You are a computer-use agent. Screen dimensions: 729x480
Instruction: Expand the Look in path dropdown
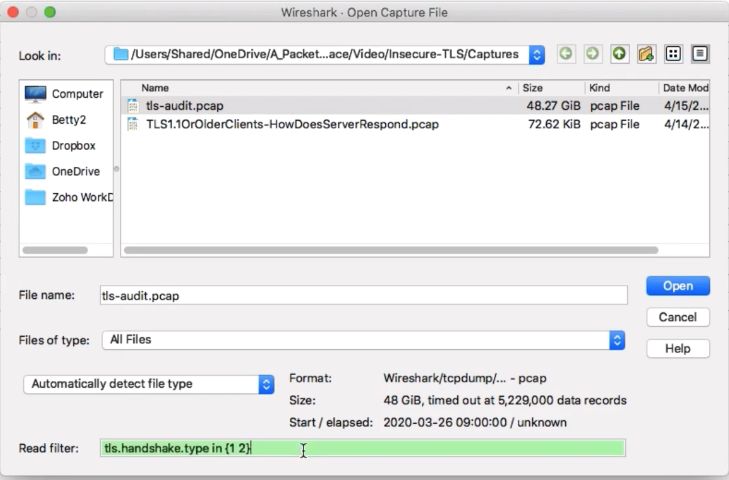click(x=537, y=54)
